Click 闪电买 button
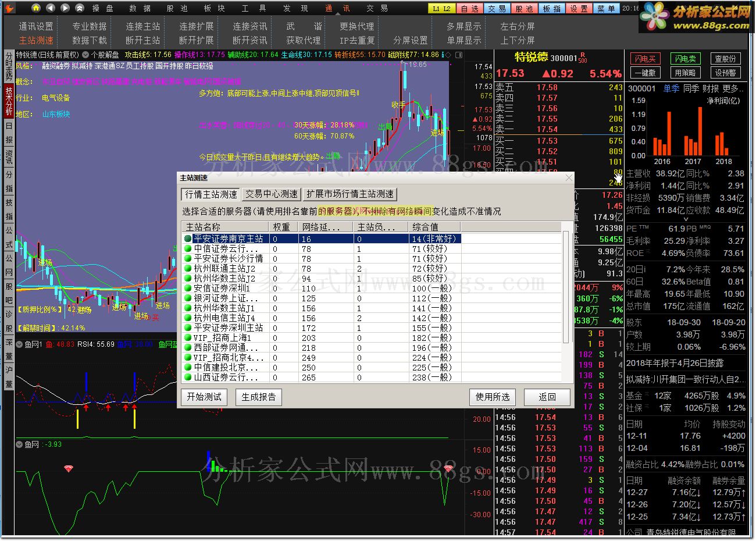The width and height of the screenshot is (756, 541). pos(645,59)
